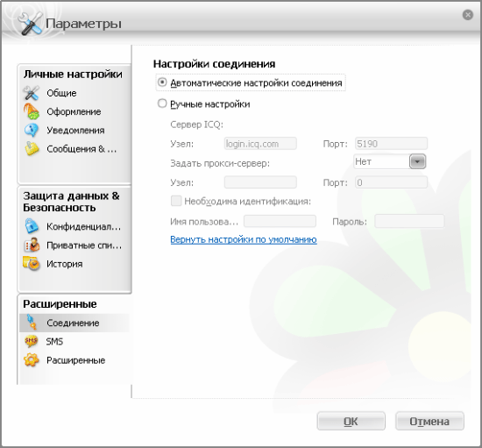Click the SMS bubble icon
This screenshot has width=482, height=448.
(x=31, y=341)
